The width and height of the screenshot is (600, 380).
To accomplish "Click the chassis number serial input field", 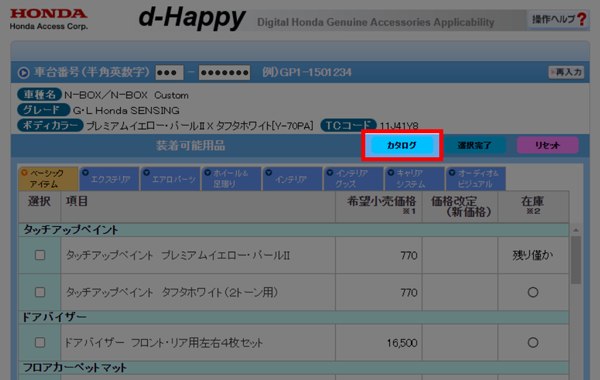I will point(225,72).
